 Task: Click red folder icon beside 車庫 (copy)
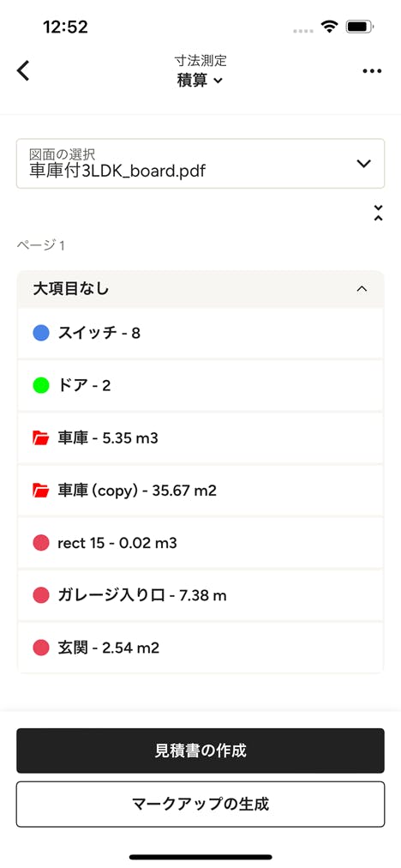click(41, 491)
